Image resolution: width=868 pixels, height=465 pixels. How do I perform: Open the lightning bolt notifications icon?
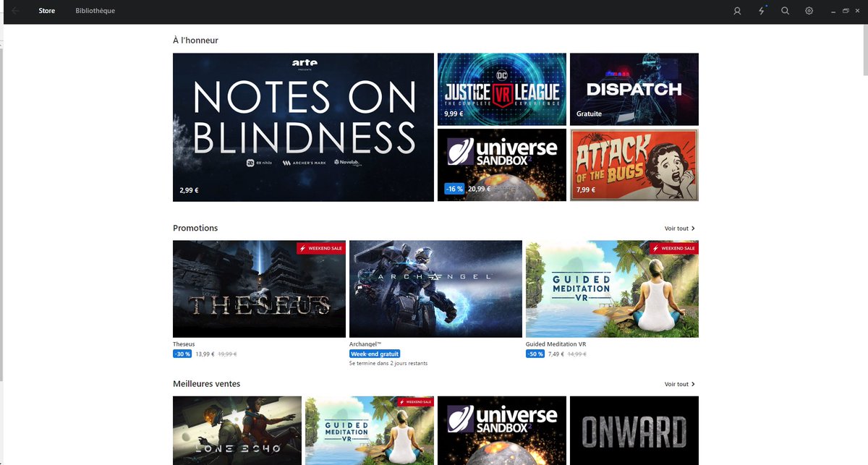(762, 11)
